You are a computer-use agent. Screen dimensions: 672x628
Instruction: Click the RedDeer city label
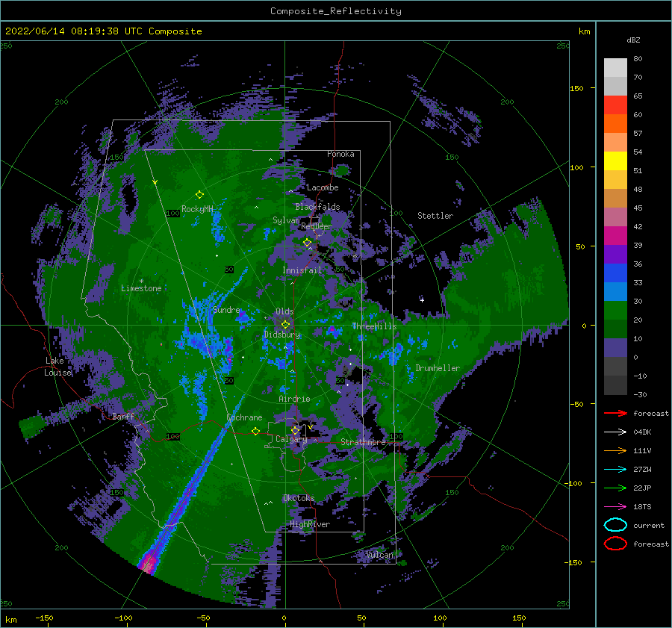pyautogui.click(x=317, y=226)
